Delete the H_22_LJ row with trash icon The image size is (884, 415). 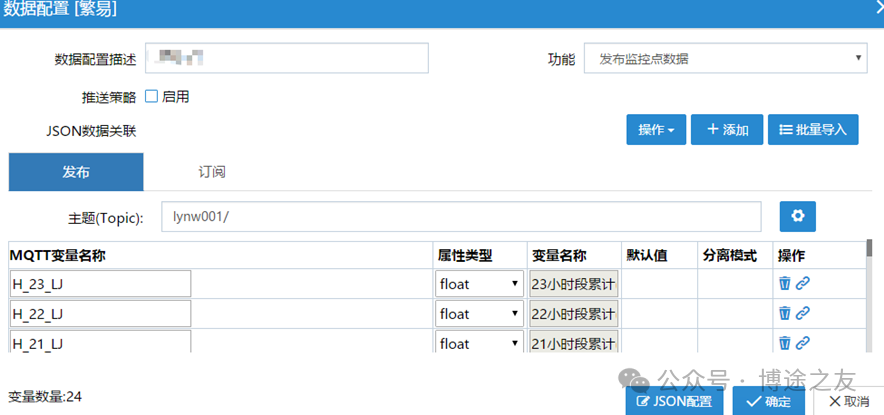[784, 313]
